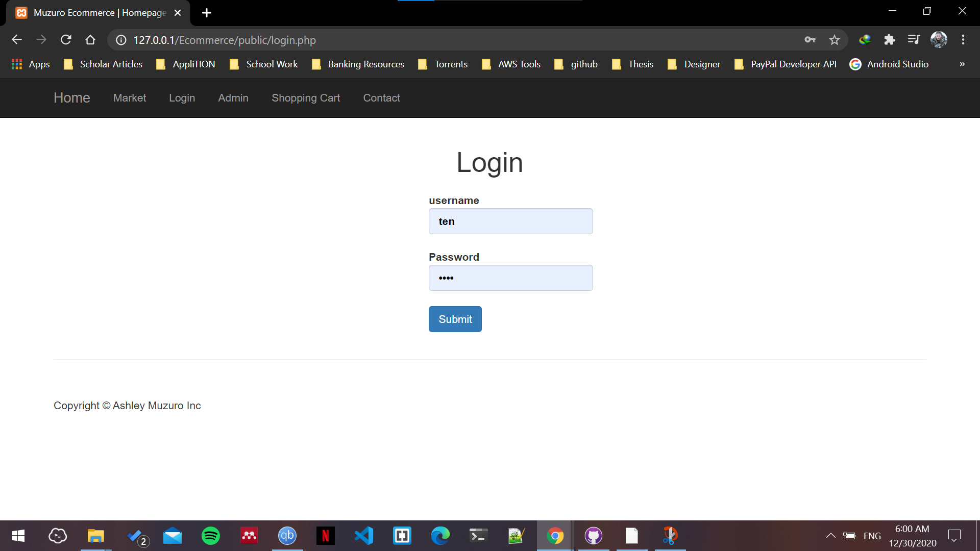Open the Admin navigation link
This screenshot has width=980, height=551.
233,98
